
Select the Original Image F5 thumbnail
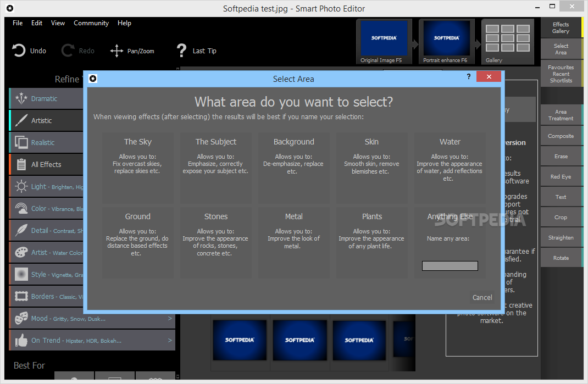click(x=384, y=42)
